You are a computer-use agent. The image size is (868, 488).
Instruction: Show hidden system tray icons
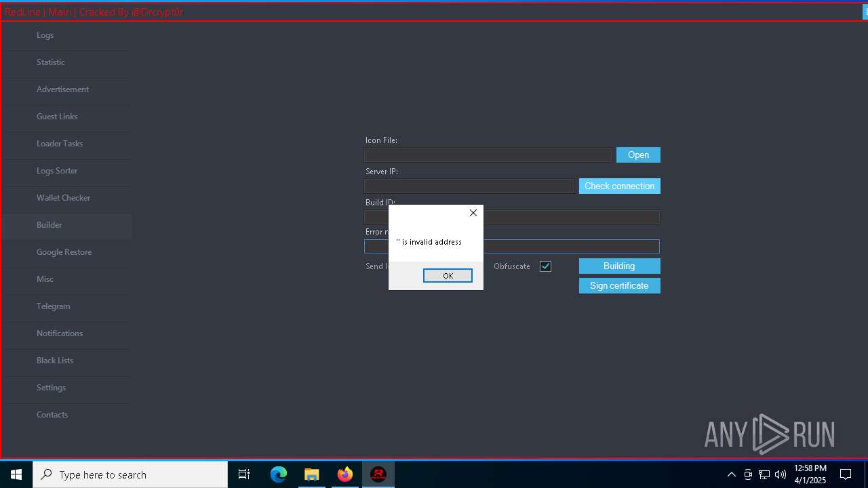coord(731,474)
